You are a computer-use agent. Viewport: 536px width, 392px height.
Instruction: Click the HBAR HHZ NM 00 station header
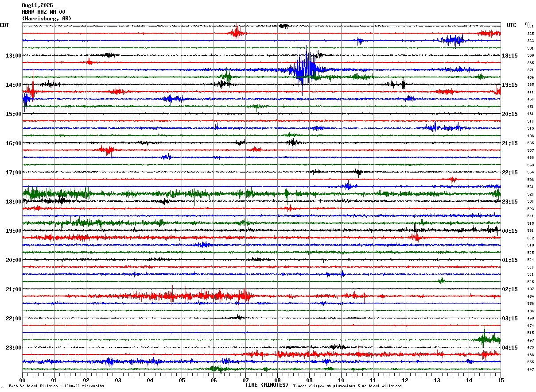(43, 12)
